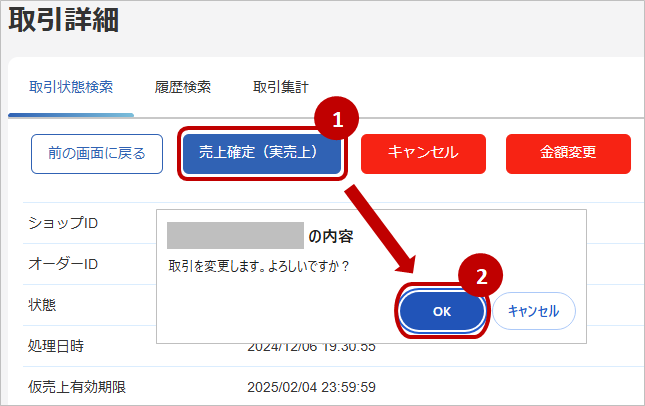
Task: Open the 履歴検索 tab
Action: pos(183,87)
